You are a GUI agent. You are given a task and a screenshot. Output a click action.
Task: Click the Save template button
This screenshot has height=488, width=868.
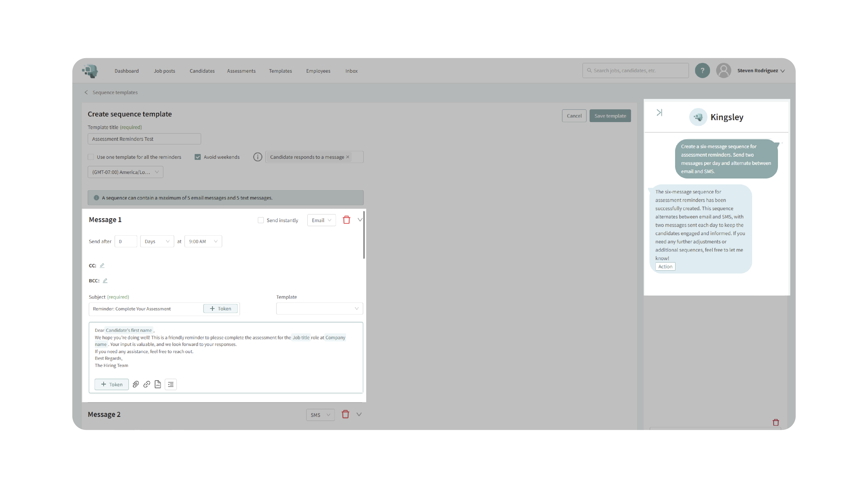tap(610, 116)
